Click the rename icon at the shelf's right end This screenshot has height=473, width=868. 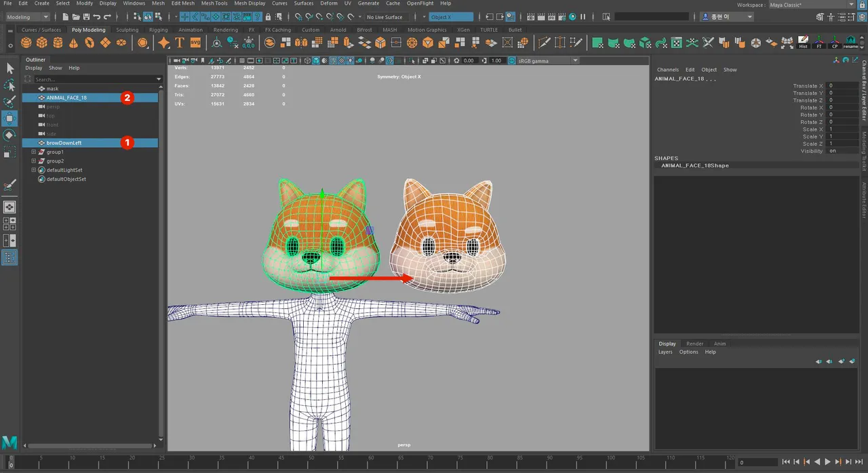pyautogui.click(x=850, y=43)
